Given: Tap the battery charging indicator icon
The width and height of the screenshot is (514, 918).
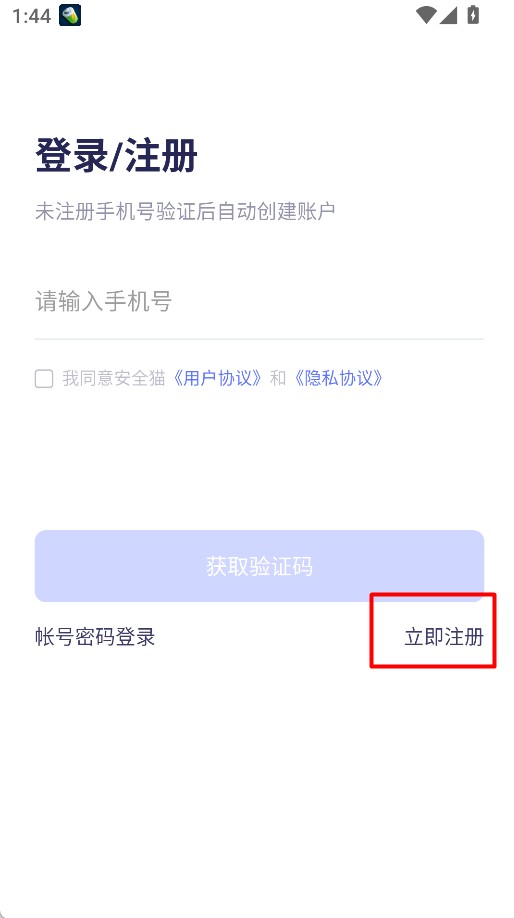Looking at the screenshot, I should 473,15.
